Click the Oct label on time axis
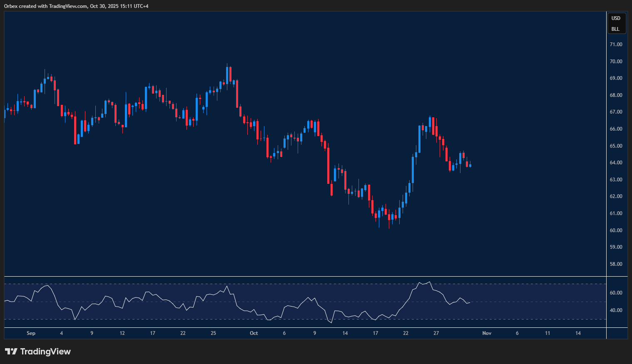Viewport: 632px width, 364px height. pos(254,333)
